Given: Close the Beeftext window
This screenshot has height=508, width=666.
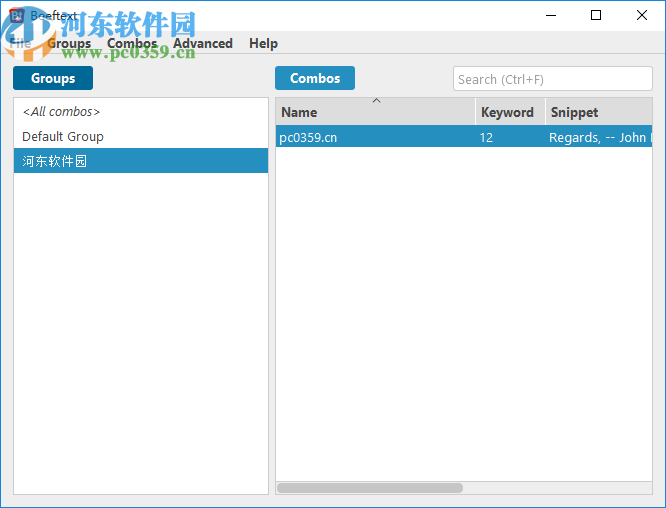Looking at the screenshot, I should (642, 16).
